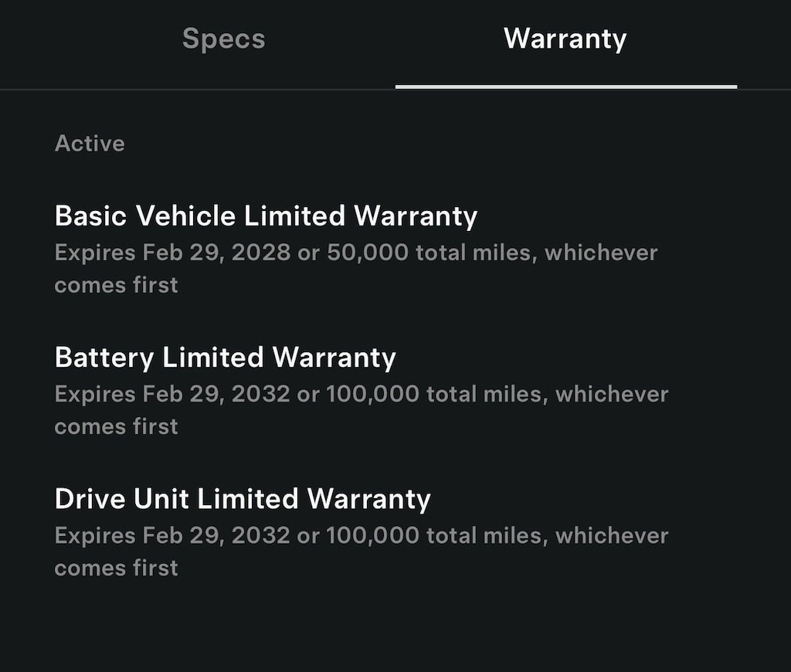Click the white underline beneath Warranty tab
This screenshot has height=672, width=791.
566,87
